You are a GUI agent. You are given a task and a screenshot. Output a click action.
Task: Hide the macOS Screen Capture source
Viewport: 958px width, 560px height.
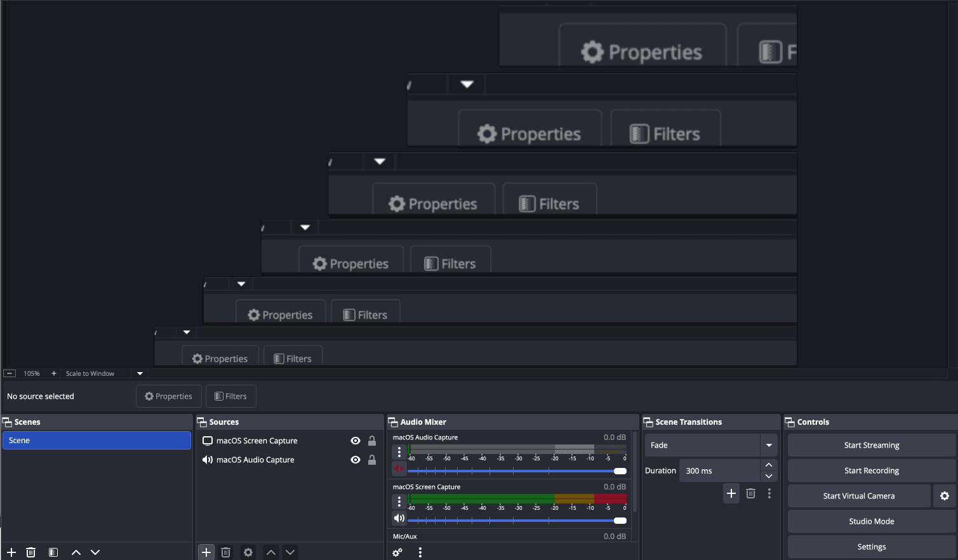pyautogui.click(x=356, y=440)
